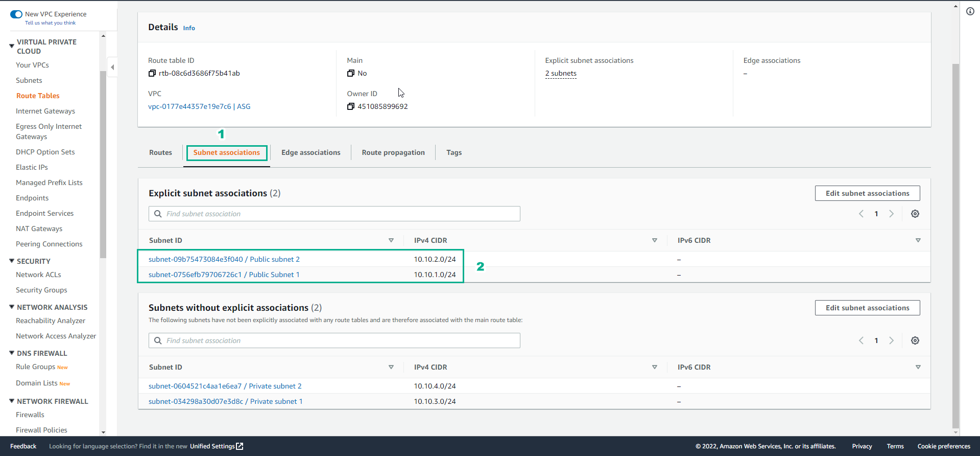Sort explicit associations by IPv6 CIDR
980x456 pixels.
click(918, 240)
